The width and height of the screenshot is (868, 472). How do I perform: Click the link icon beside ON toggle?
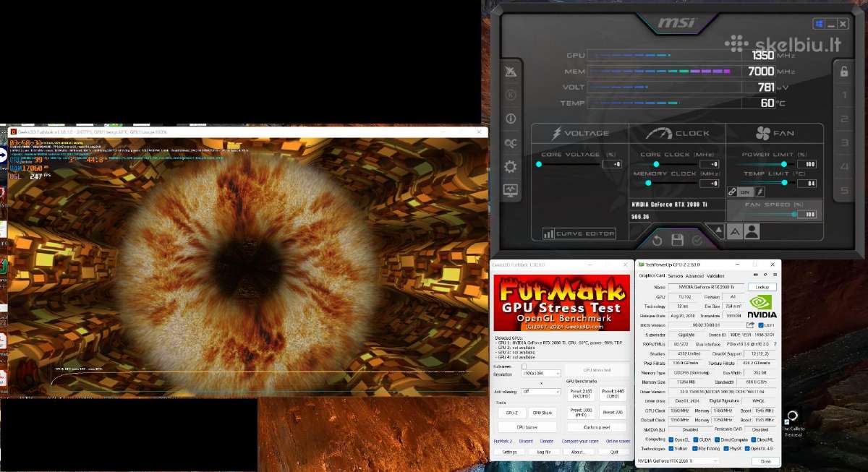pyautogui.click(x=732, y=192)
